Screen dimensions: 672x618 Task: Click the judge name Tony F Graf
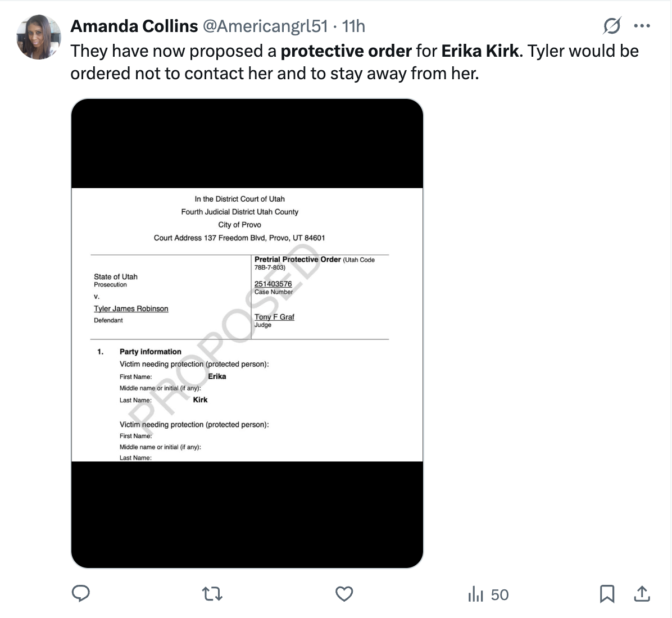click(x=274, y=317)
